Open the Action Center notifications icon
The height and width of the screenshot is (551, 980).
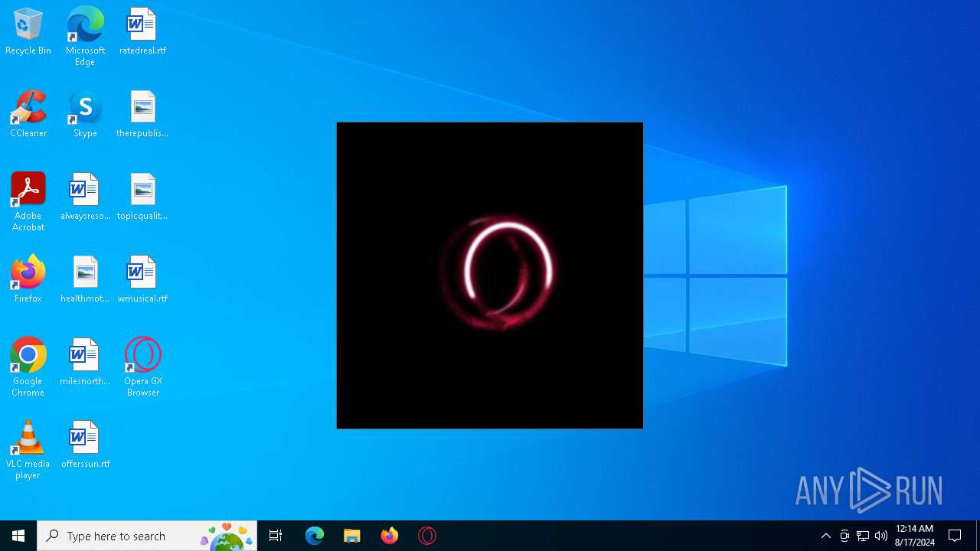coord(955,536)
